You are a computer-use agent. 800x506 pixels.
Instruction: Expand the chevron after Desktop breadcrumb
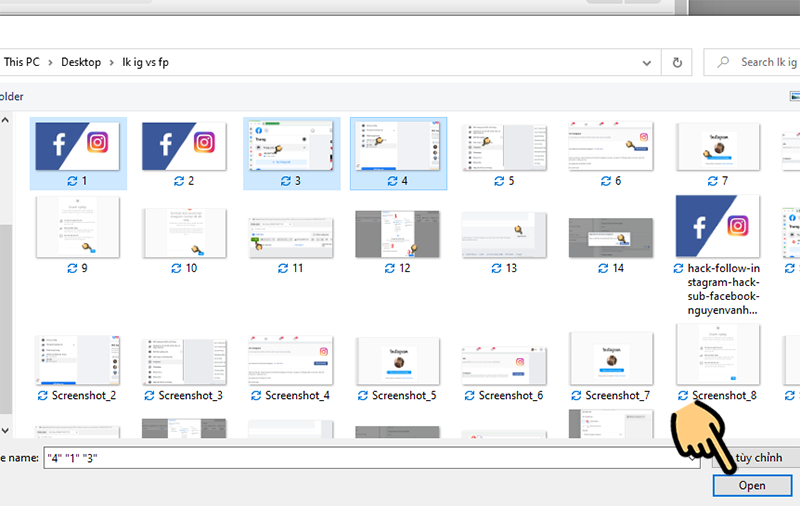110,62
